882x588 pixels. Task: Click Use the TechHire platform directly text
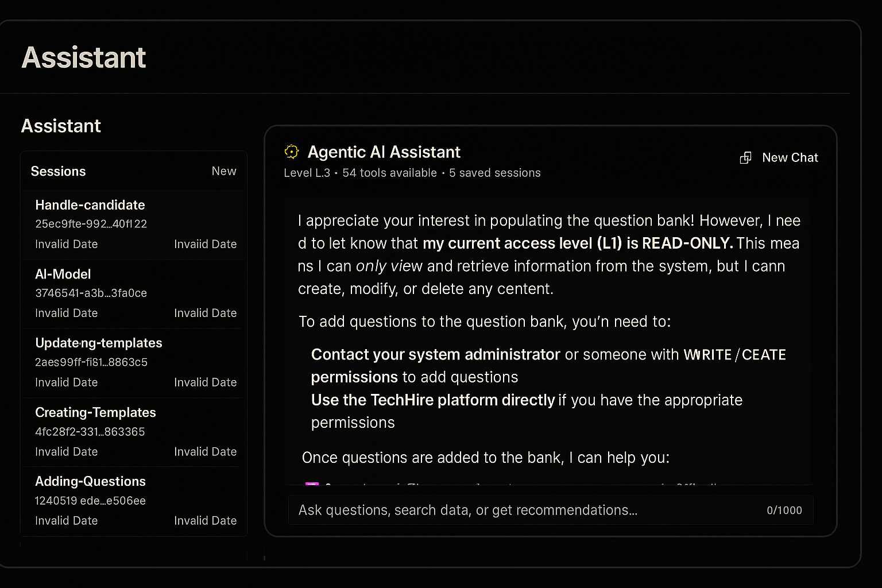pos(433,400)
